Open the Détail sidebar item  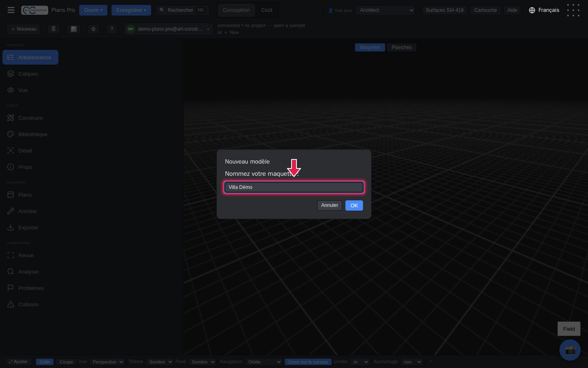(x=31, y=151)
